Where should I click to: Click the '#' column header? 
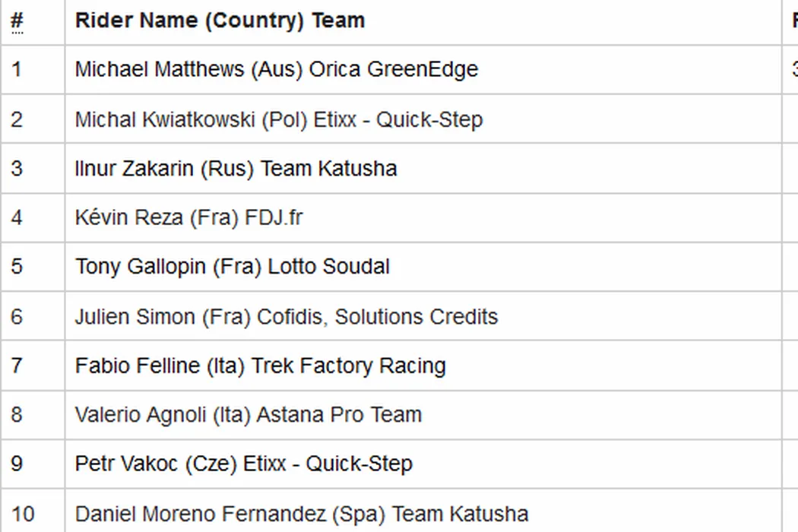coord(17,21)
